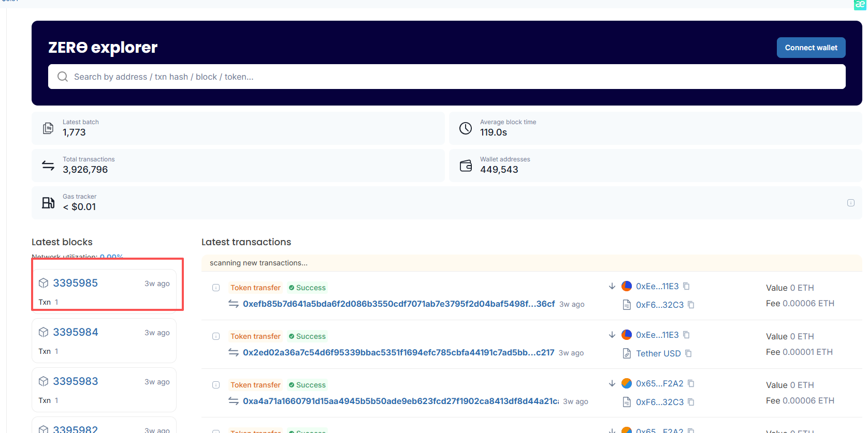Click avatar icon of 0xEe...11E3 in second transaction
Screen dimensions: 868x433
click(x=627, y=335)
